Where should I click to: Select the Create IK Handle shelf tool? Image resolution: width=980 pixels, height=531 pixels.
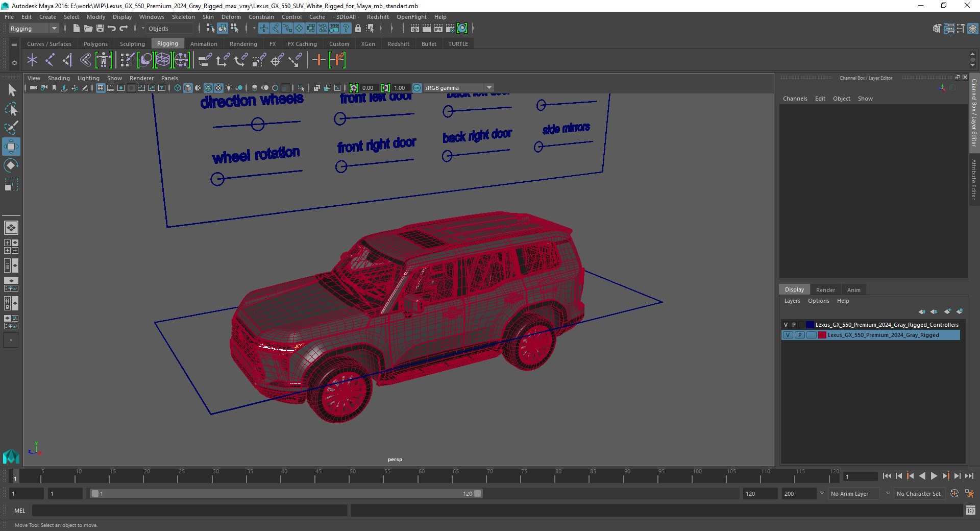67,60
